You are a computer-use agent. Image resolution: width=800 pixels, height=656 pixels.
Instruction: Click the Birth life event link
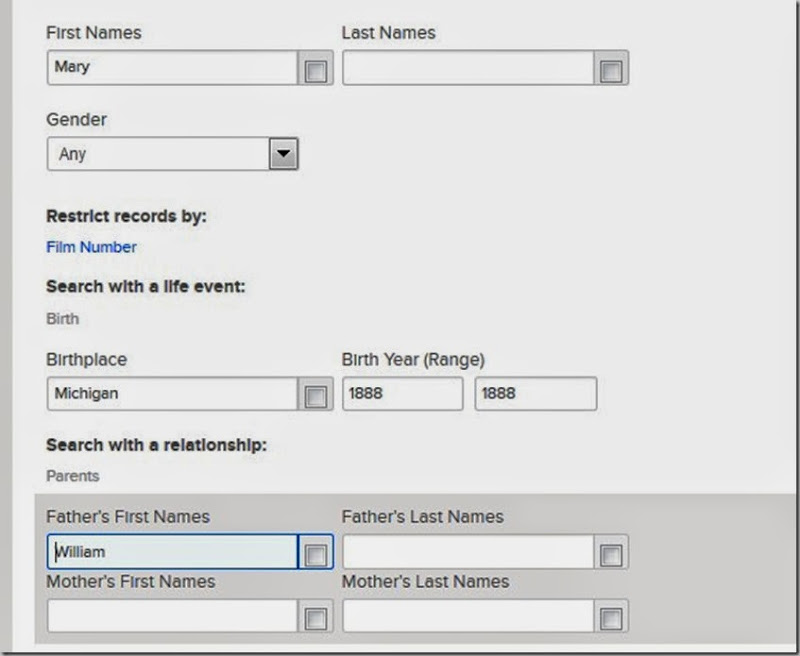coord(63,319)
